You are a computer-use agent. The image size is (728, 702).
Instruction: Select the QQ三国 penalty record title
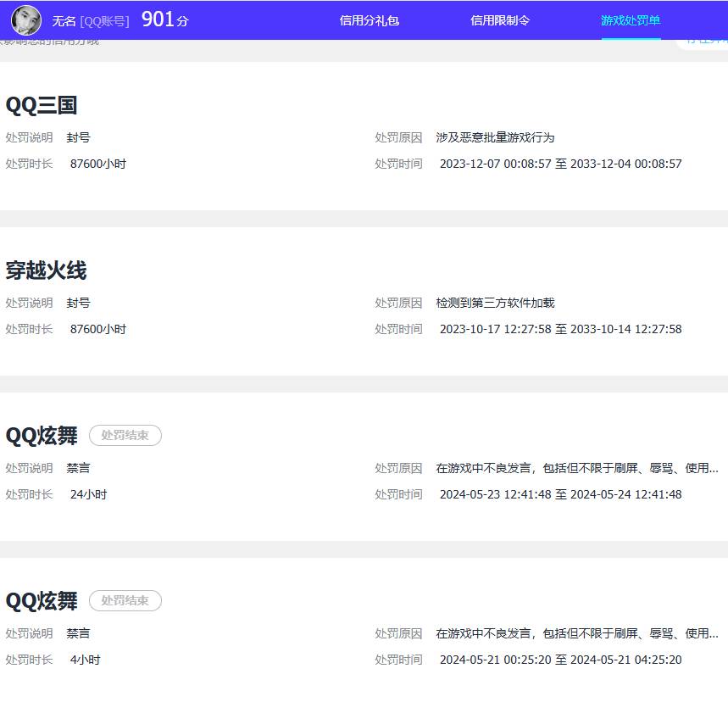tap(42, 105)
